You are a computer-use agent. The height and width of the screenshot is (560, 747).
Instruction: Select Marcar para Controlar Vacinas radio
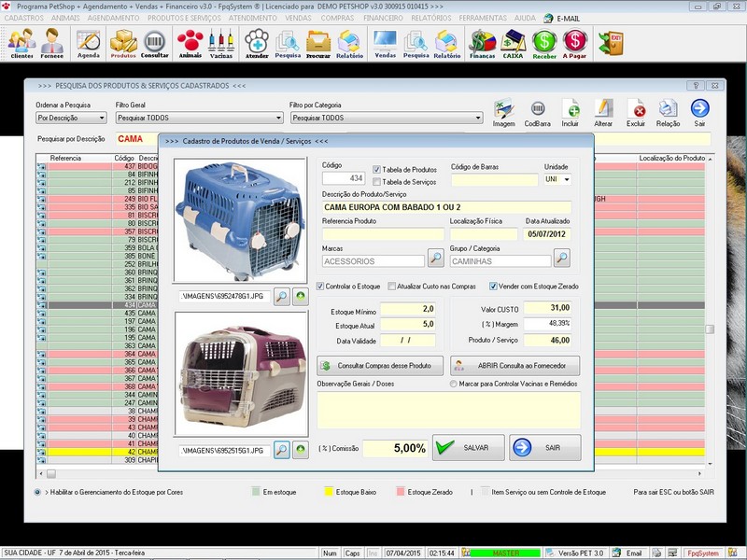[x=455, y=384]
